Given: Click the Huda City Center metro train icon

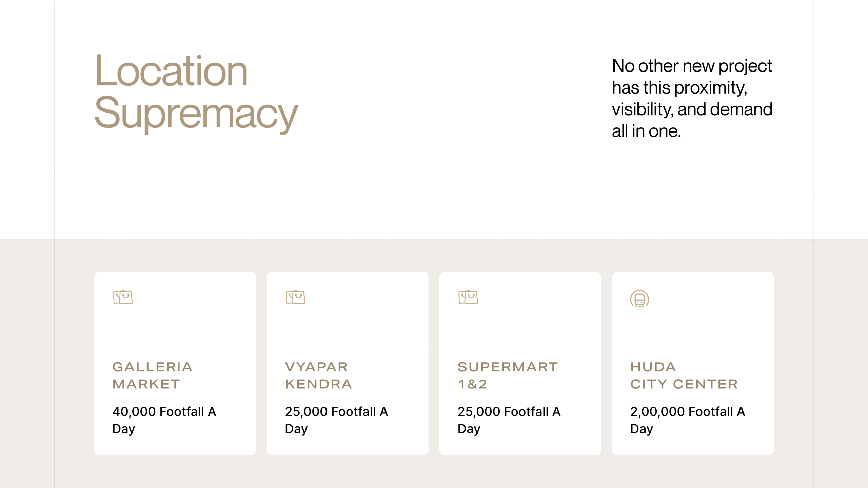Looking at the screenshot, I should (x=639, y=299).
